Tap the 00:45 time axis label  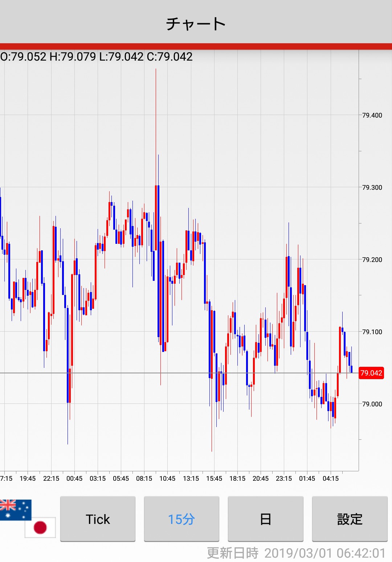click(74, 479)
